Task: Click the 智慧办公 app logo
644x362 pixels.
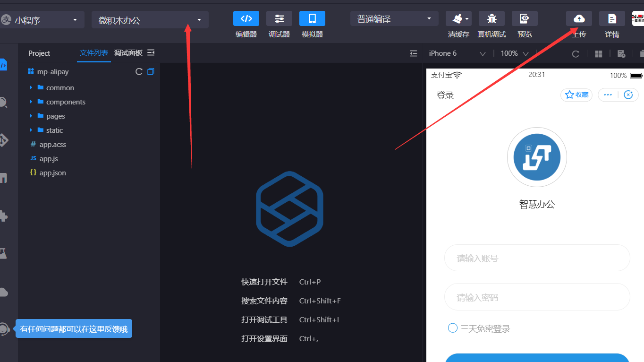Action: pyautogui.click(x=537, y=157)
